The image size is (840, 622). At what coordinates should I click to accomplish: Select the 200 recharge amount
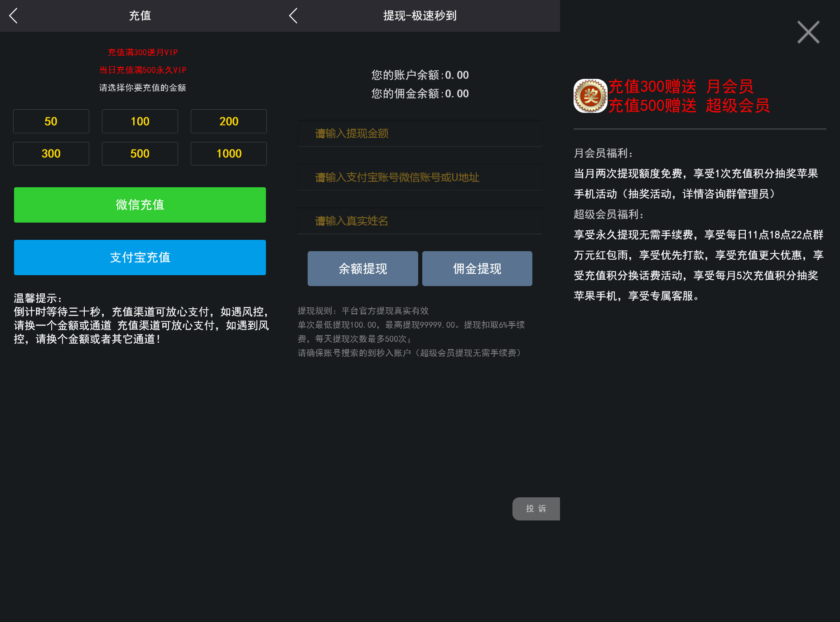point(228,121)
